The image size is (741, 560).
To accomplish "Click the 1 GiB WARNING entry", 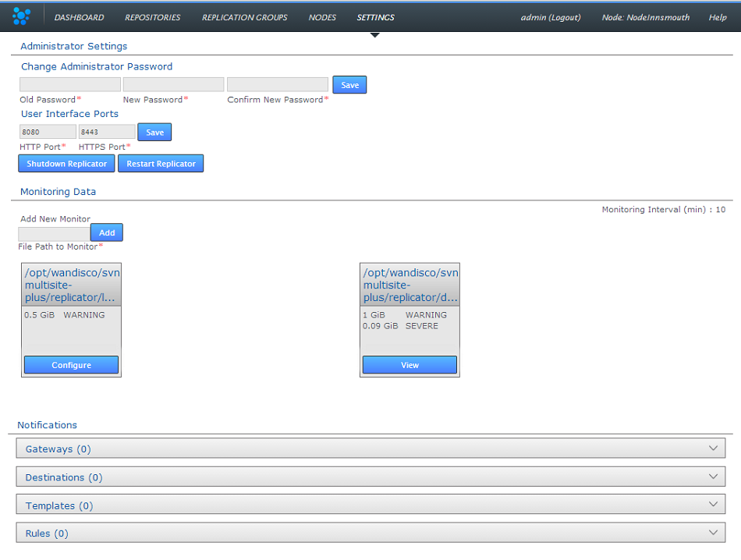I will (405, 315).
